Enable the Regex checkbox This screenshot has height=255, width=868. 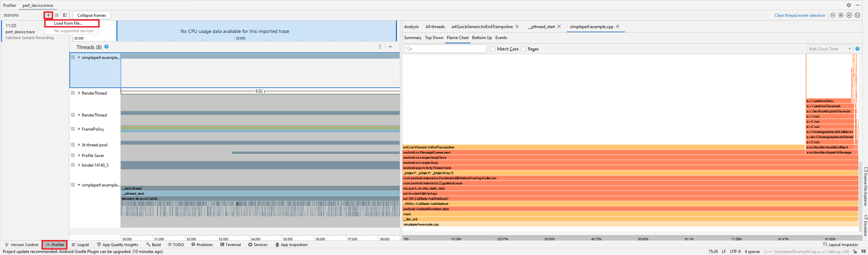click(523, 49)
